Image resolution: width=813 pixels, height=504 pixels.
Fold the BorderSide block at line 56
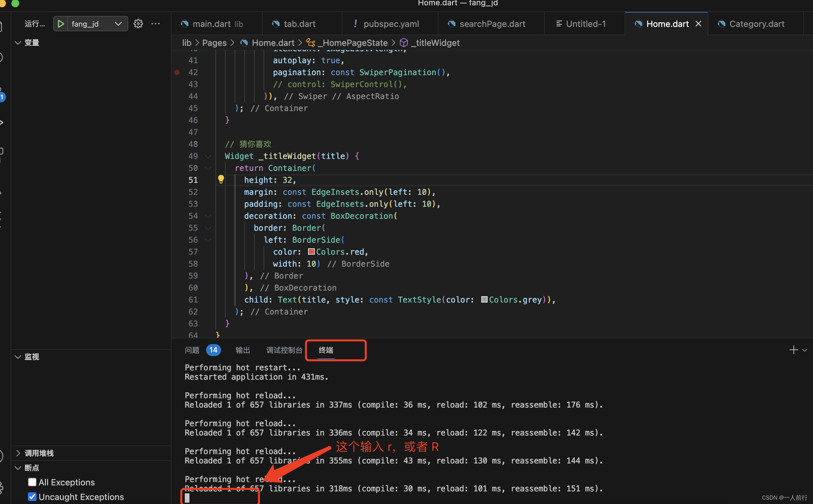click(x=208, y=240)
